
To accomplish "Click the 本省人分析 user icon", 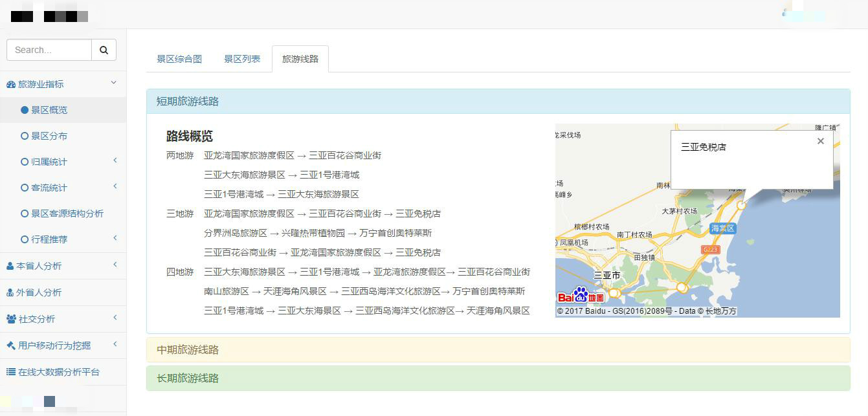I will coord(10,266).
